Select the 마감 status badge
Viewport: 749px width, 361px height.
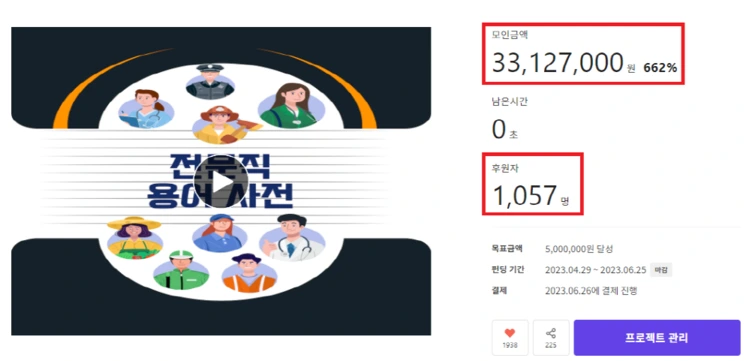pyautogui.click(x=661, y=270)
